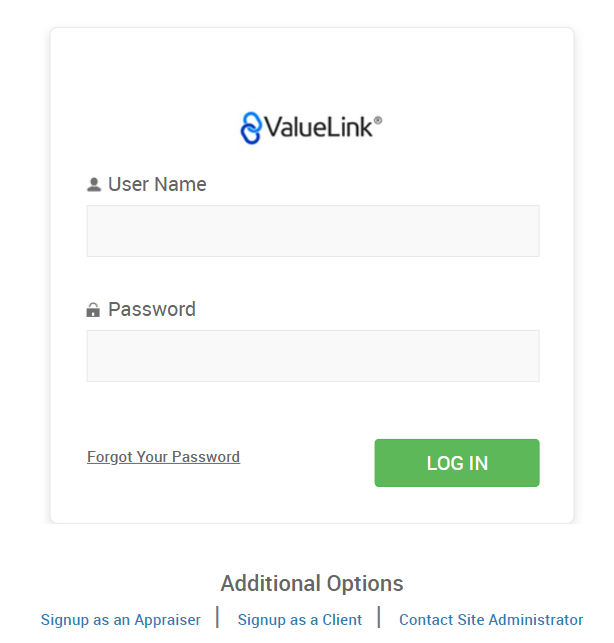The height and width of the screenshot is (643, 614).
Task: Click the registered trademark symbol after ValueLink
Action: (377, 121)
